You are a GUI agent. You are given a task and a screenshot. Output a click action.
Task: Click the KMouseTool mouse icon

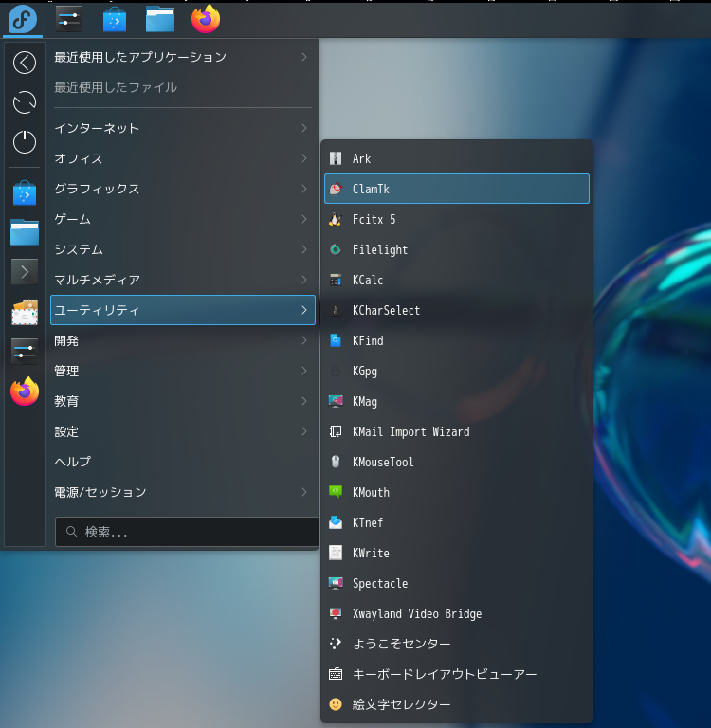336,462
